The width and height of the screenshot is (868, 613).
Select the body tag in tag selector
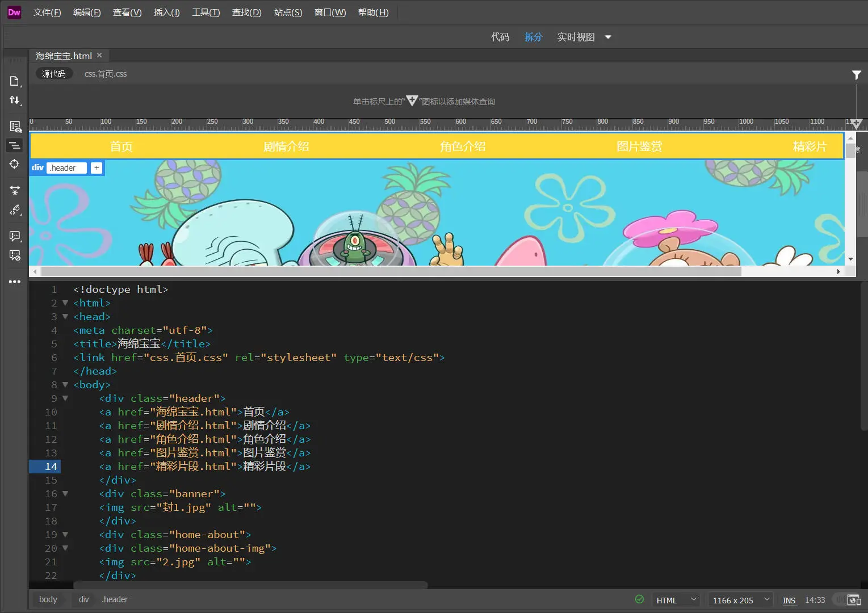pyautogui.click(x=48, y=599)
